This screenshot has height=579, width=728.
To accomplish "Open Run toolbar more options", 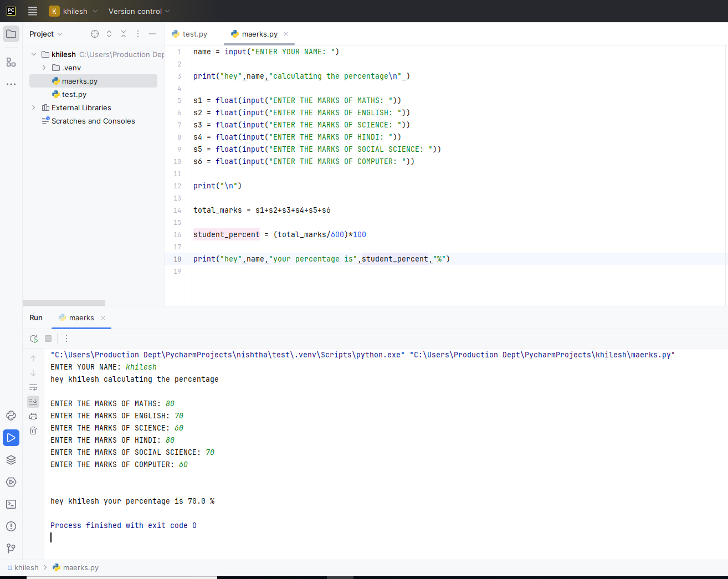I will click(x=66, y=339).
